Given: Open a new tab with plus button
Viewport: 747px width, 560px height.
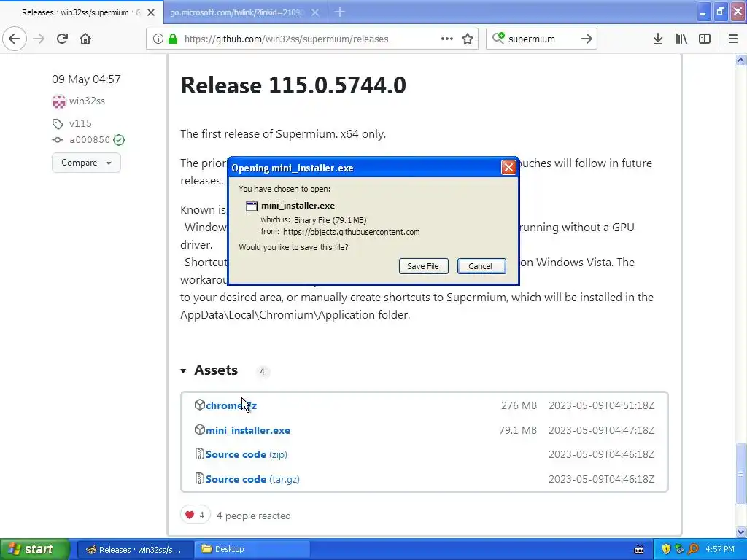Looking at the screenshot, I should coord(340,12).
